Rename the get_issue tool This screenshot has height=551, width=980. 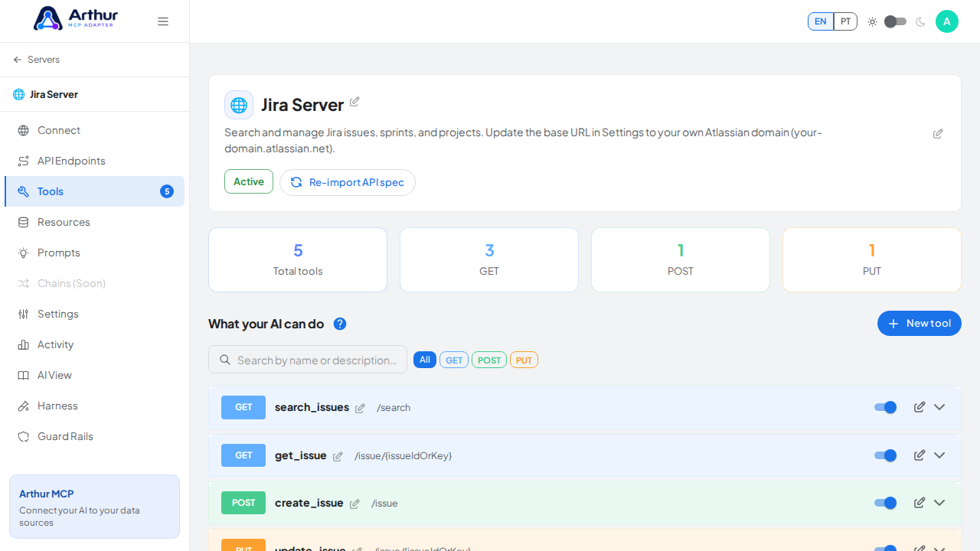[338, 457]
